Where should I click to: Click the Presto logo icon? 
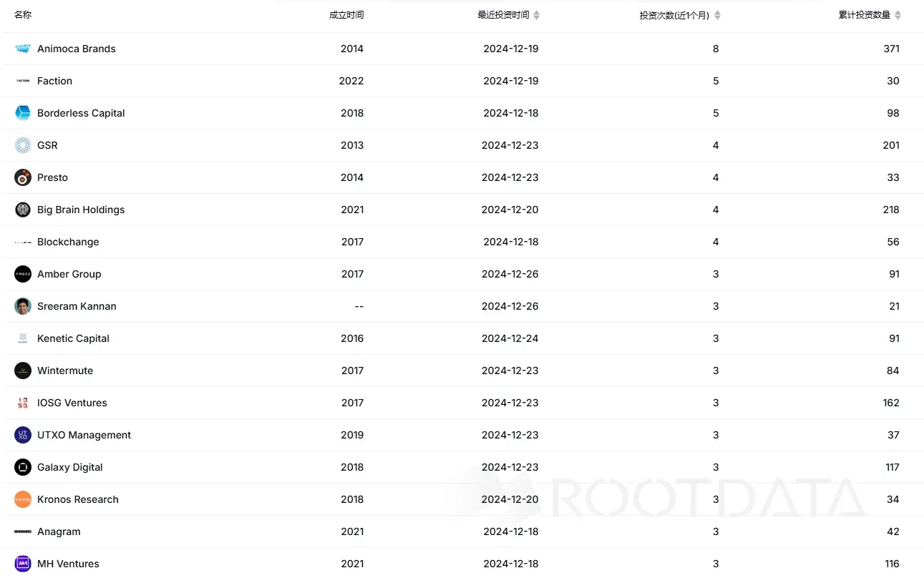pyautogui.click(x=23, y=177)
